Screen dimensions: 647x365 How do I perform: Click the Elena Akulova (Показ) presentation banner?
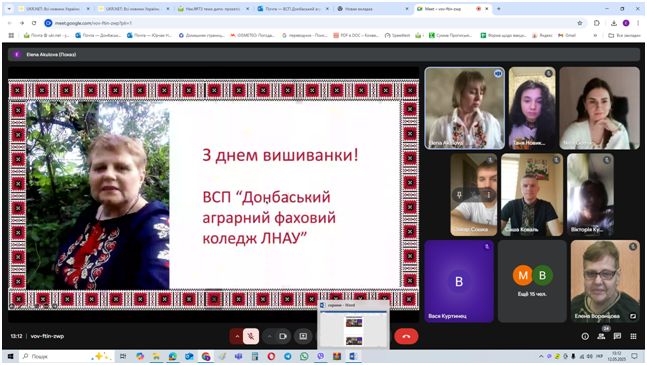tap(324, 54)
